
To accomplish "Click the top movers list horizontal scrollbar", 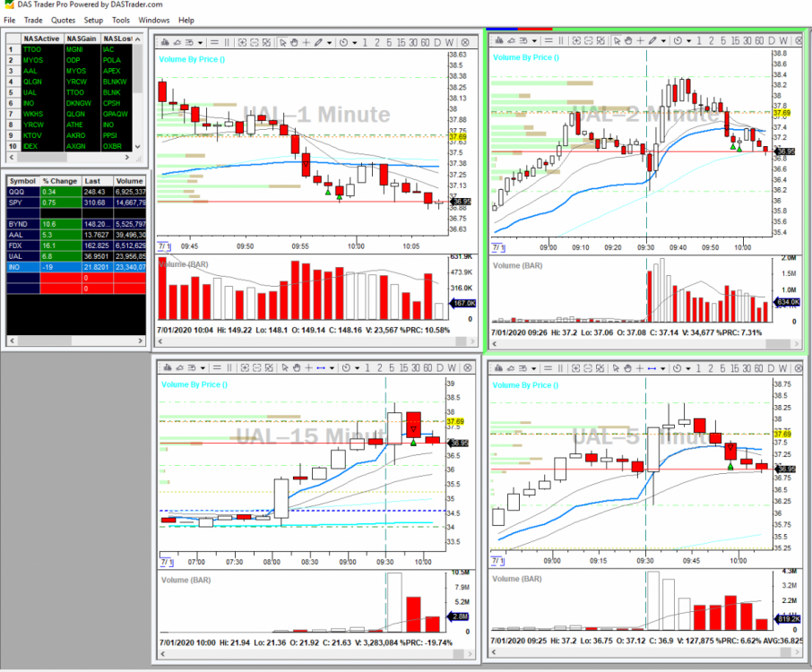I will point(73,158).
